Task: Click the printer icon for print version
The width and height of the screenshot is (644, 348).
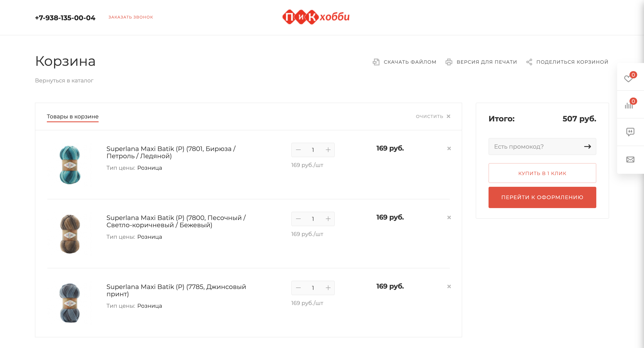Action: (449, 62)
